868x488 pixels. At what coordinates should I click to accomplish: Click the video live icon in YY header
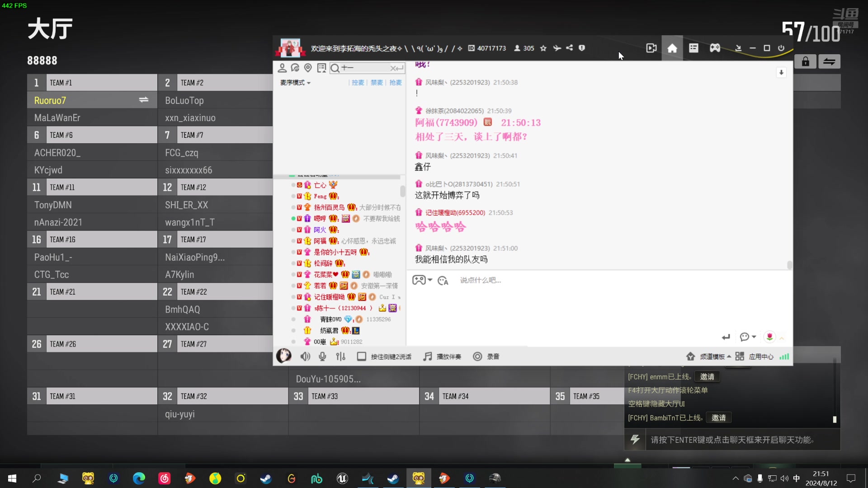(x=651, y=48)
